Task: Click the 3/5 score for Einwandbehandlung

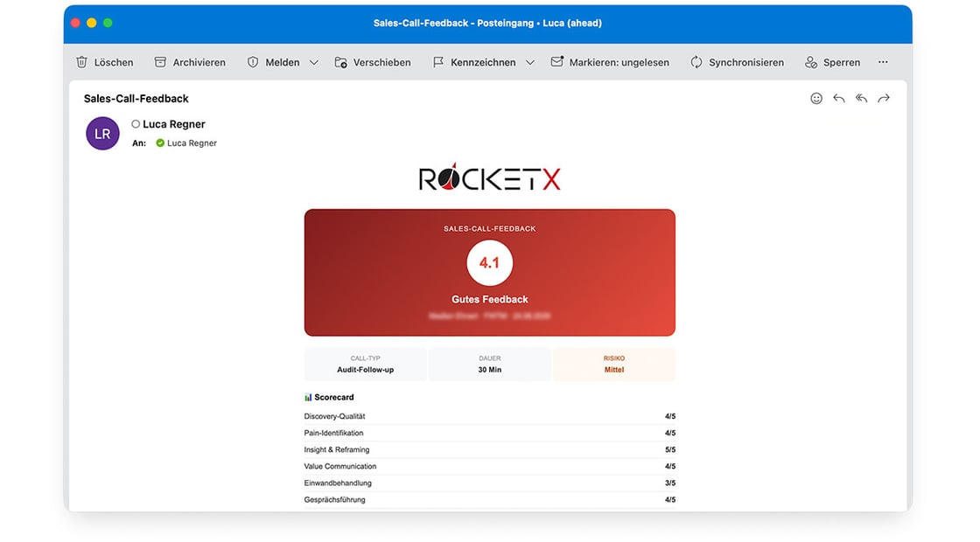Action: click(x=670, y=483)
